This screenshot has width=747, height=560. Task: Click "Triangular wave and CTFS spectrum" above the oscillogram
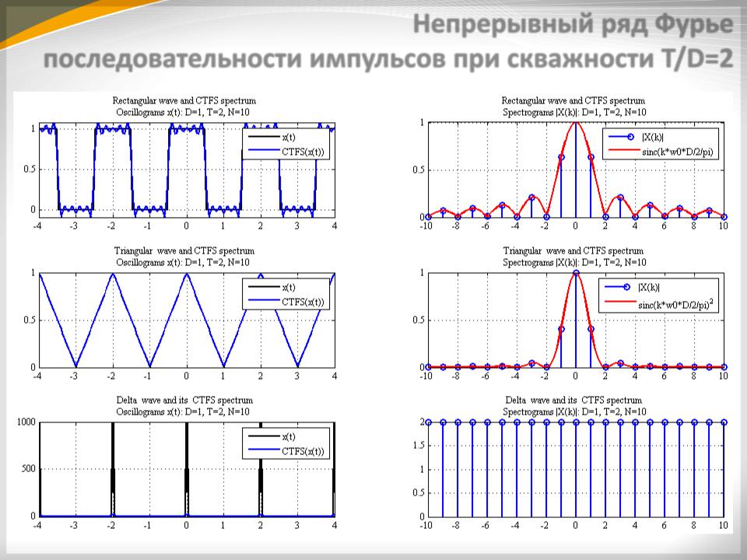pyautogui.click(x=184, y=250)
